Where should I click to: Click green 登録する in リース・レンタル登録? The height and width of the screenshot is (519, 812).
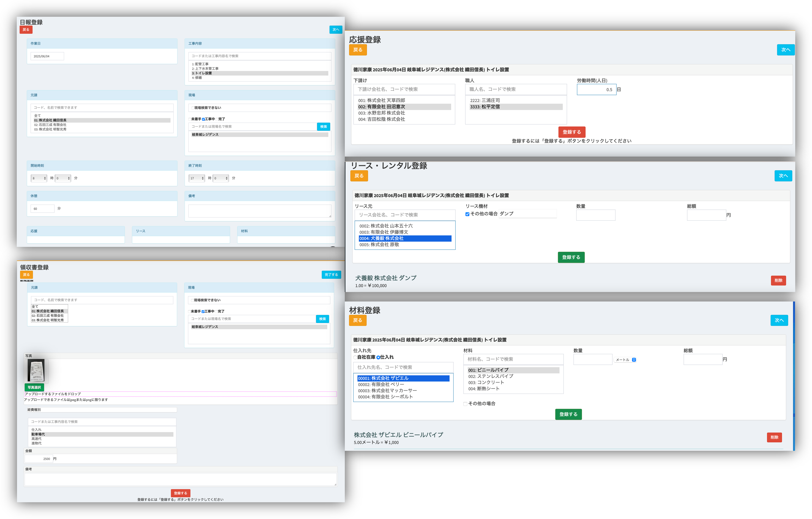(x=571, y=257)
